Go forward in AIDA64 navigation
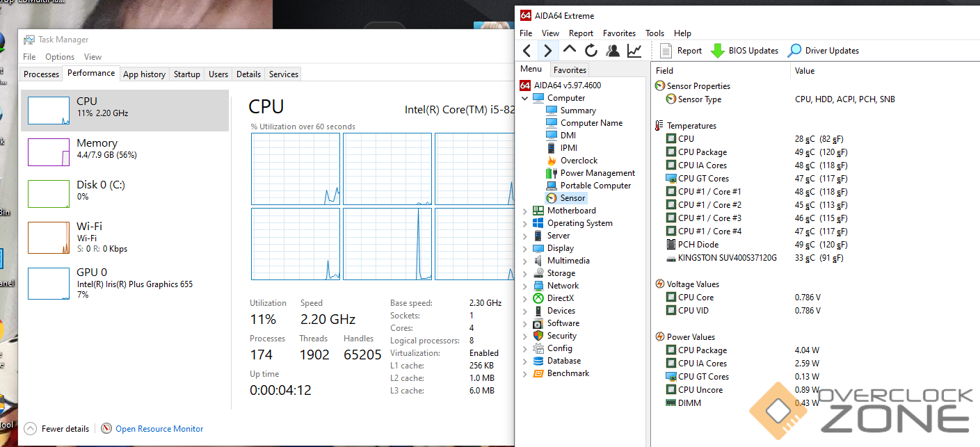Image resolution: width=980 pixels, height=447 pixels. pyautogui.click(x=547, y=50)
